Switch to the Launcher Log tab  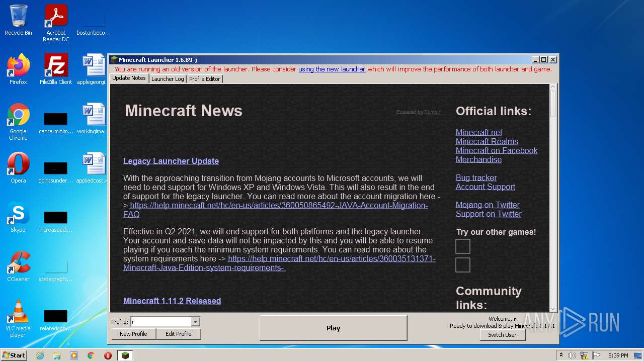click(x=168, y=79)
